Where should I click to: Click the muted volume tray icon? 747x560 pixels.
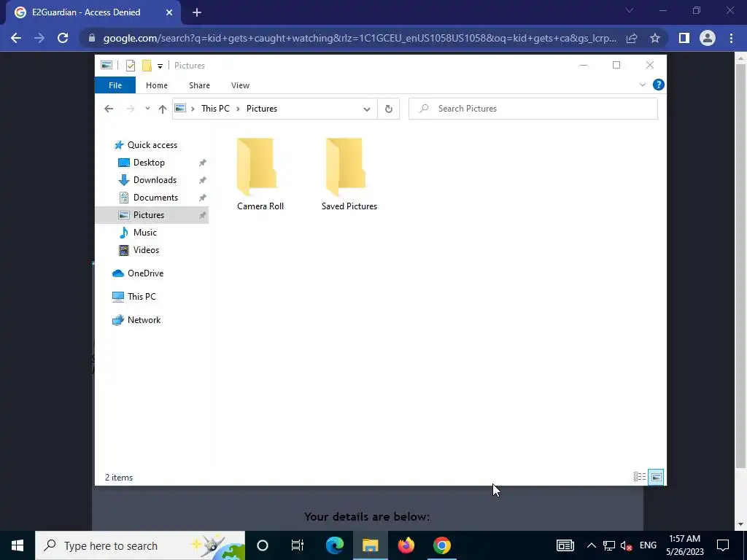pyautogui.click(x=627, y=545)
